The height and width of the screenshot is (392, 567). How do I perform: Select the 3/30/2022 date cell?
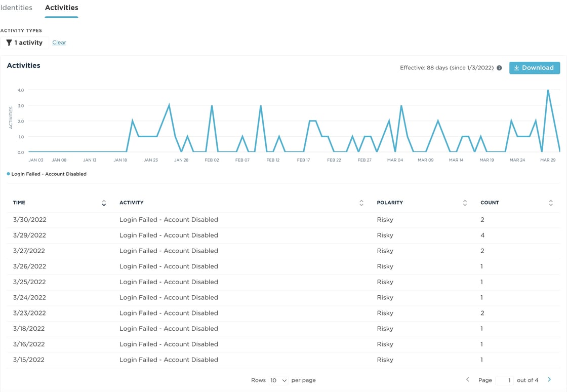pyautogui.click(x=30, y=220)
